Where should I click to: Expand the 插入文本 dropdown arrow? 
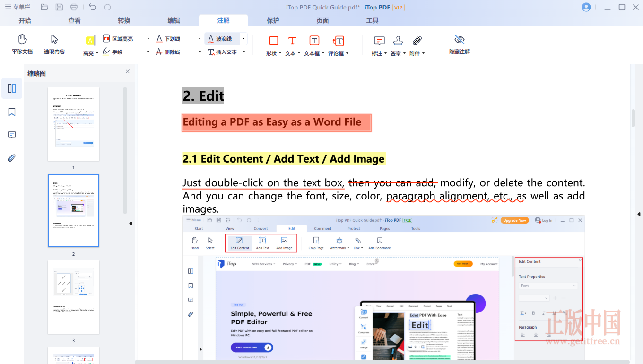[244, 52]
